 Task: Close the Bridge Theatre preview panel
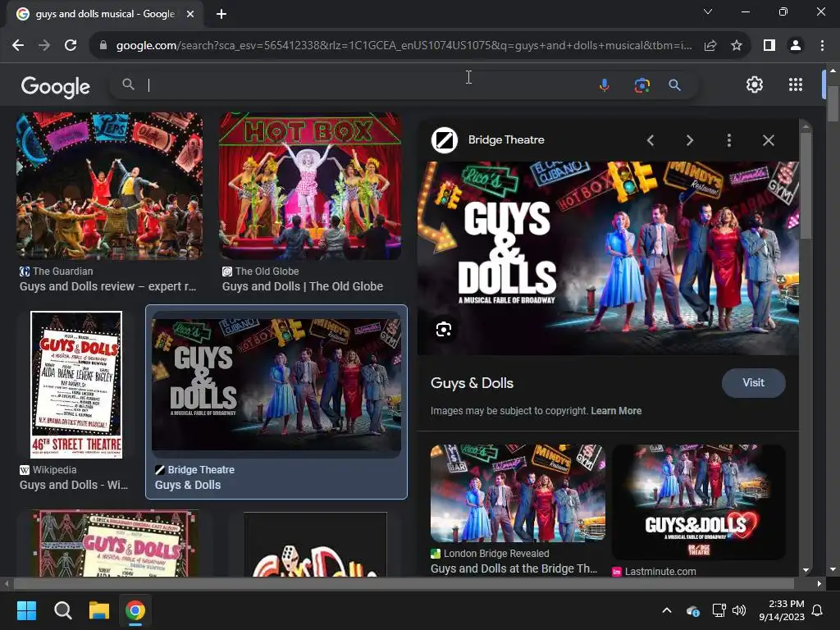pyautogui.click(x=768, y=140)
